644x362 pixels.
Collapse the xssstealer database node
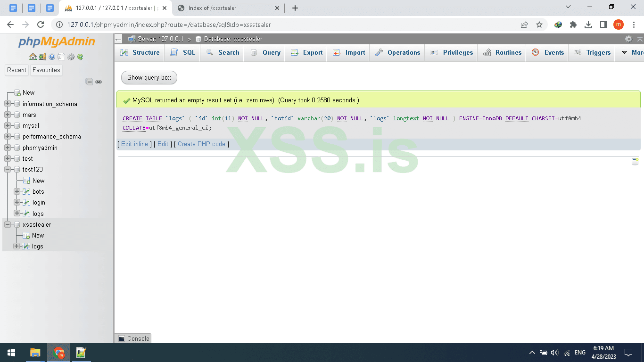[8, 224]
